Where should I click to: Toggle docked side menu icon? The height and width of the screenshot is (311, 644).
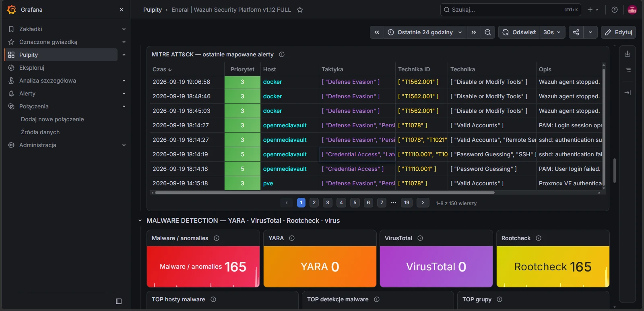click(119, 301)
